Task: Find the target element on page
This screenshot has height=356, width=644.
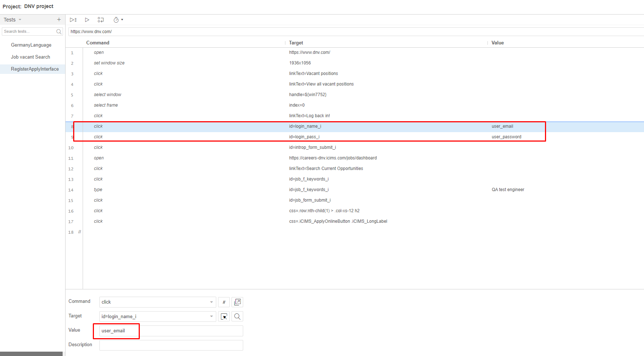Action: tap(237, 316)
